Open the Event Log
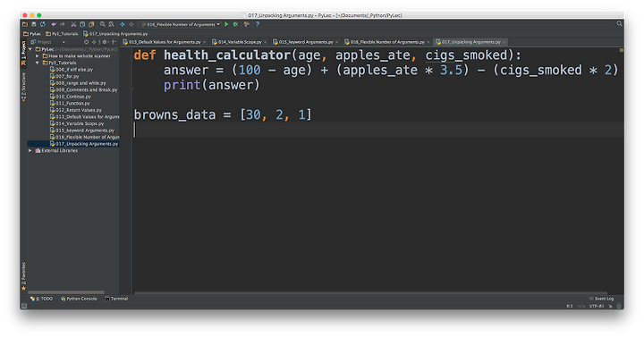644x338 pixels. [601, 299]
